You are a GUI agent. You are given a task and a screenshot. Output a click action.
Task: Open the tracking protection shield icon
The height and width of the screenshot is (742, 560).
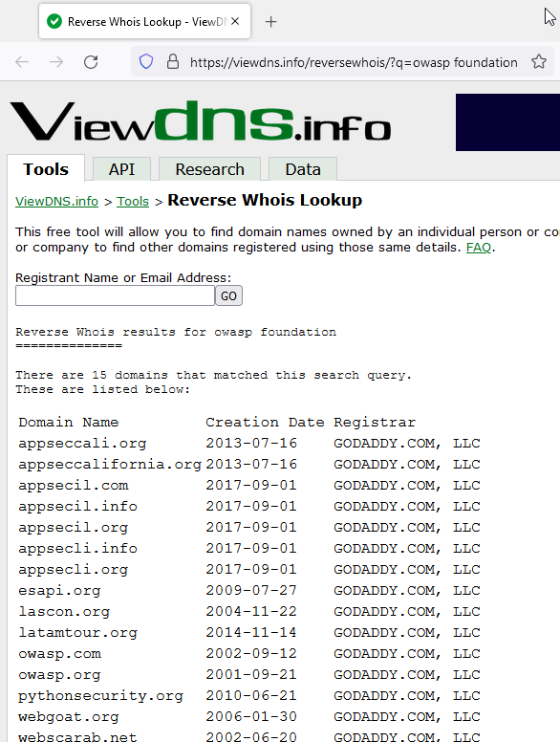tap(146, 61)
